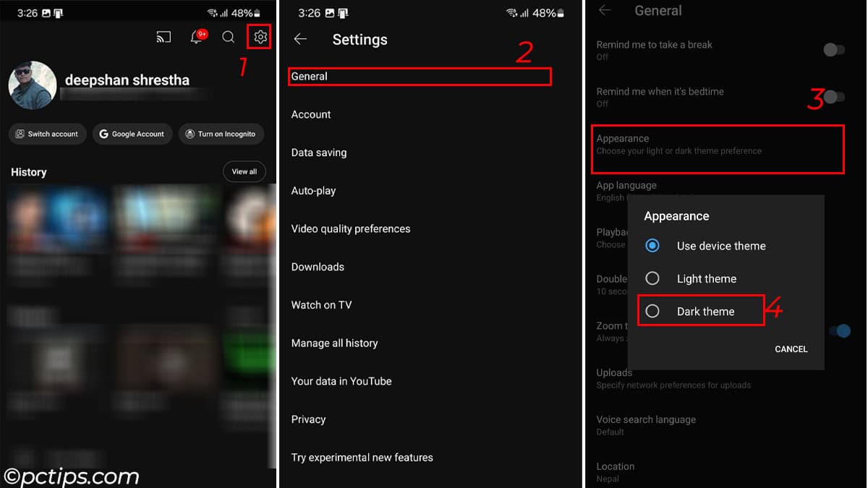Tap the Switch account button

48,134
